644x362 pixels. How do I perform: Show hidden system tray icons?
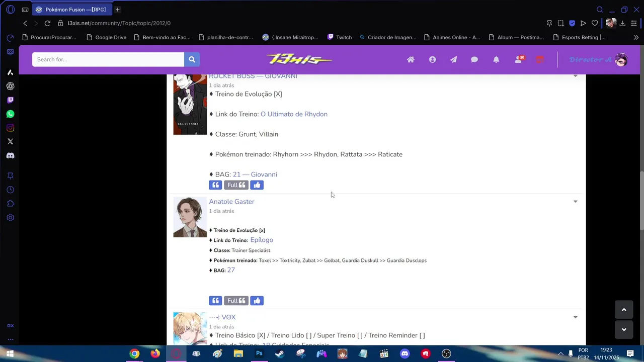point(560,353)
